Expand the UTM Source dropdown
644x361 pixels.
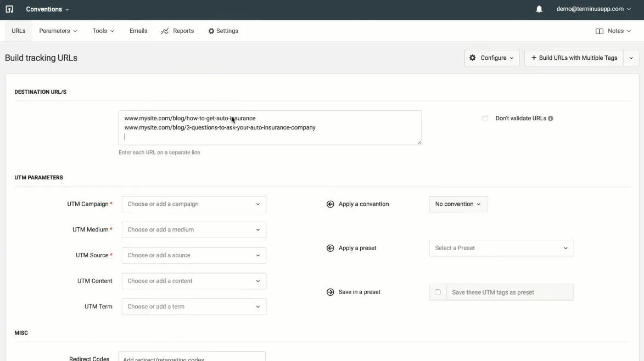[194, 255]
